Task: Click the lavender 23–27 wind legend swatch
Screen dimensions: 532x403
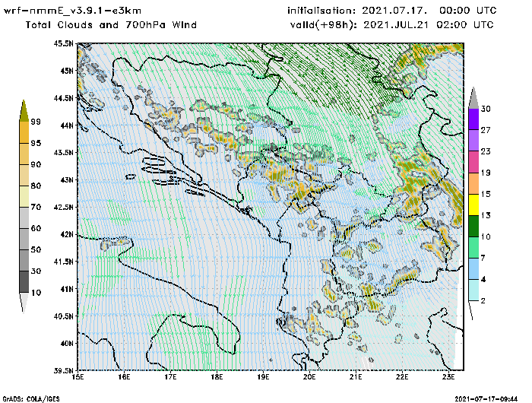Action: 473,140
